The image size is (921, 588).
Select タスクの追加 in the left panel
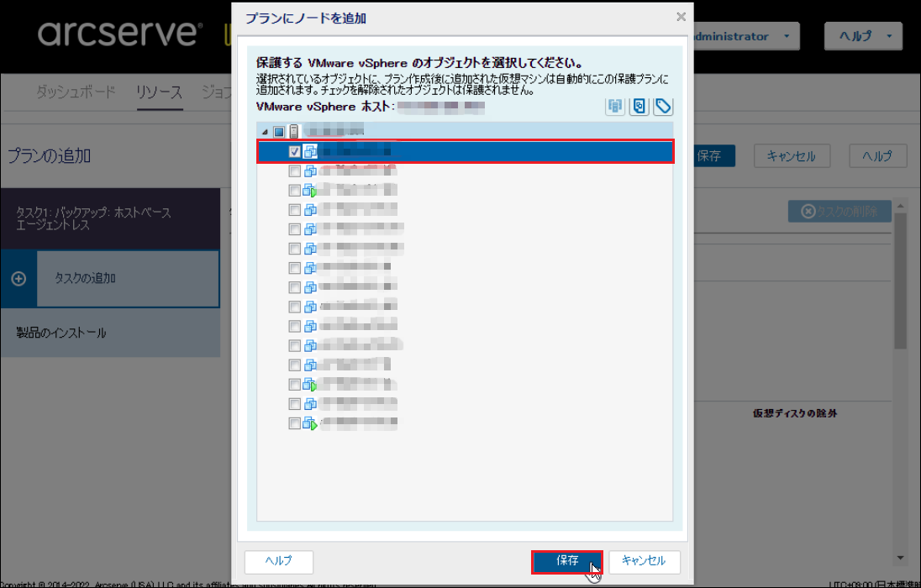tap(128, 278)
